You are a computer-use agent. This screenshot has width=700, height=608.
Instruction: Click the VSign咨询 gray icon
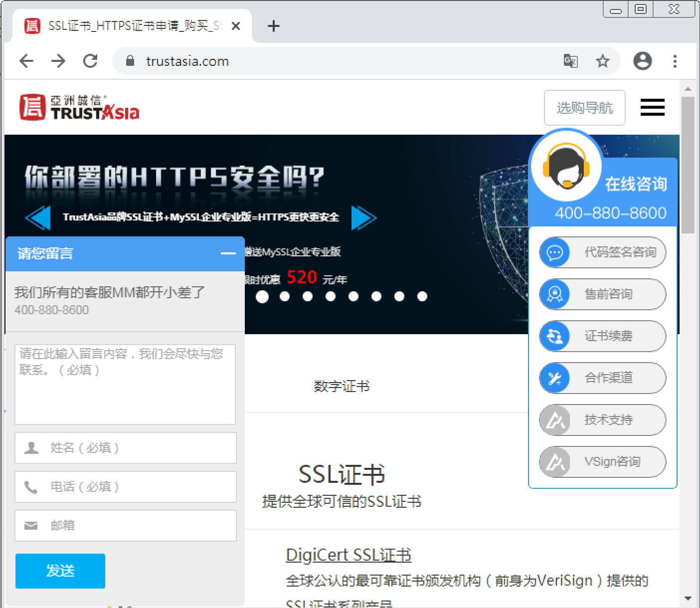coord(554,462)
